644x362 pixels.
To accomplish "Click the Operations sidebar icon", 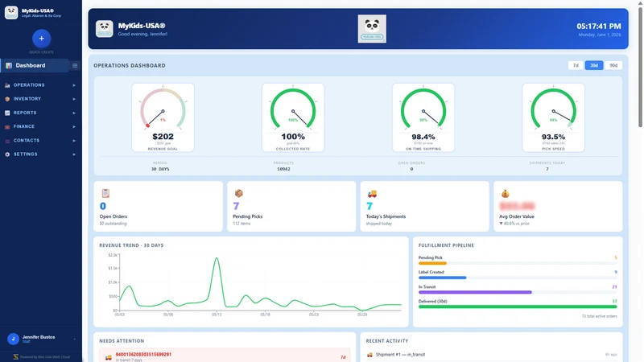I will (7, 85).
